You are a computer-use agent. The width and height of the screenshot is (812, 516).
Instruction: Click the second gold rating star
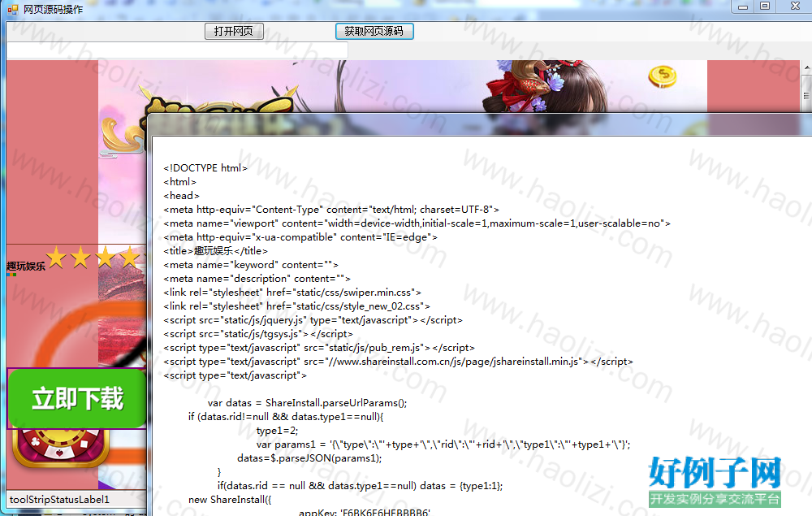[80, 258]
